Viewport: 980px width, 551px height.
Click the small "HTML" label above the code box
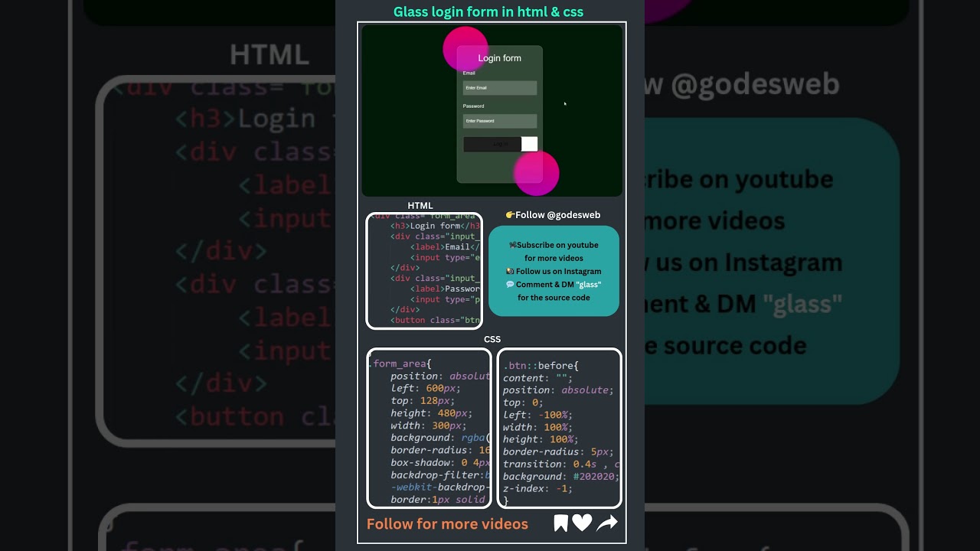[420, 206]
